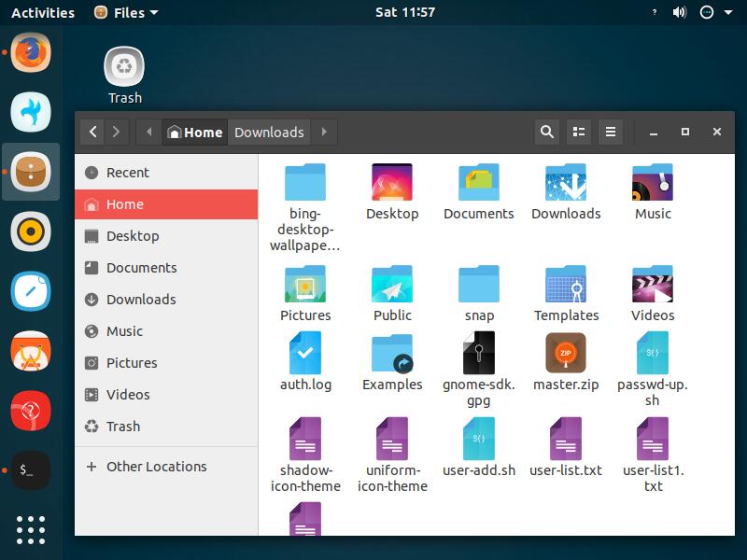Select Trash in the sidebar
The height and width of the screenshot is (560, 747).
166,427
